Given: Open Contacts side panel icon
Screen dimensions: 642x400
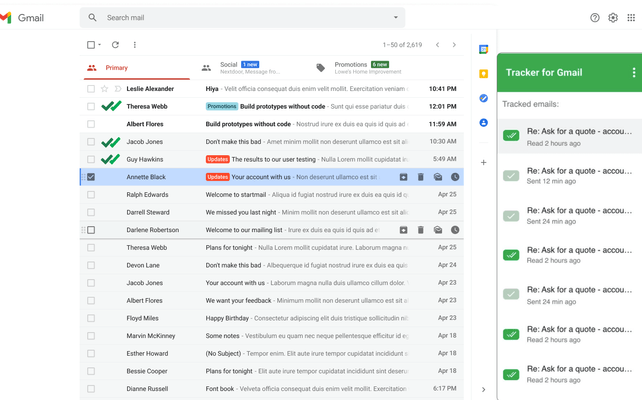Looking at the screenshot, I should pyautogui.click(x=484, y=123).
